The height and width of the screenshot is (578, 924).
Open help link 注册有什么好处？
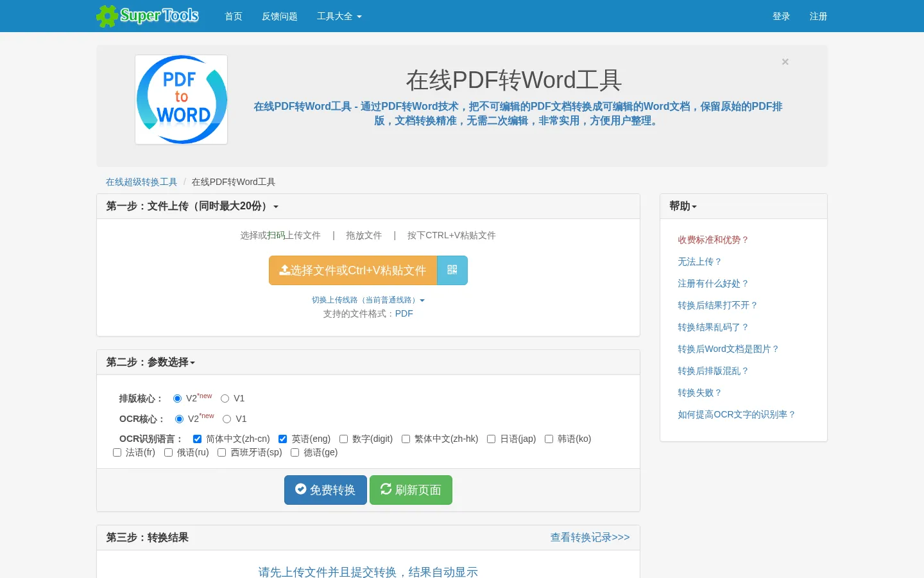pos(714,283)
